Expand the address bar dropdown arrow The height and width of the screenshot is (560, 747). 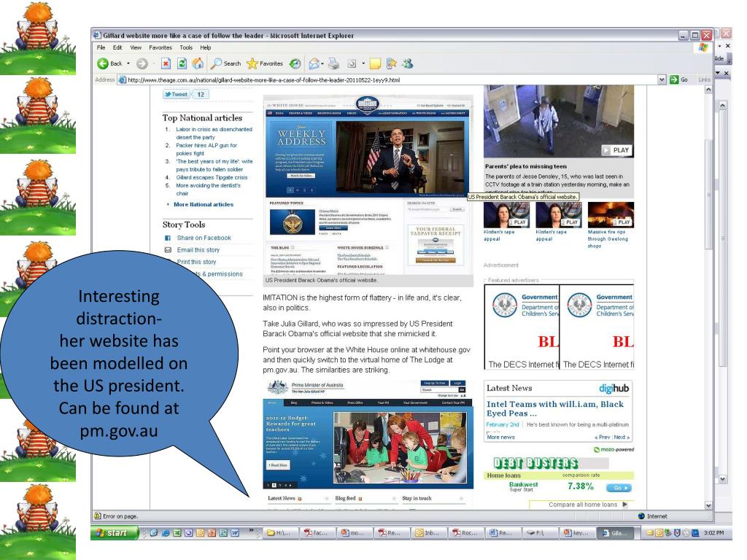pos(662,80)
